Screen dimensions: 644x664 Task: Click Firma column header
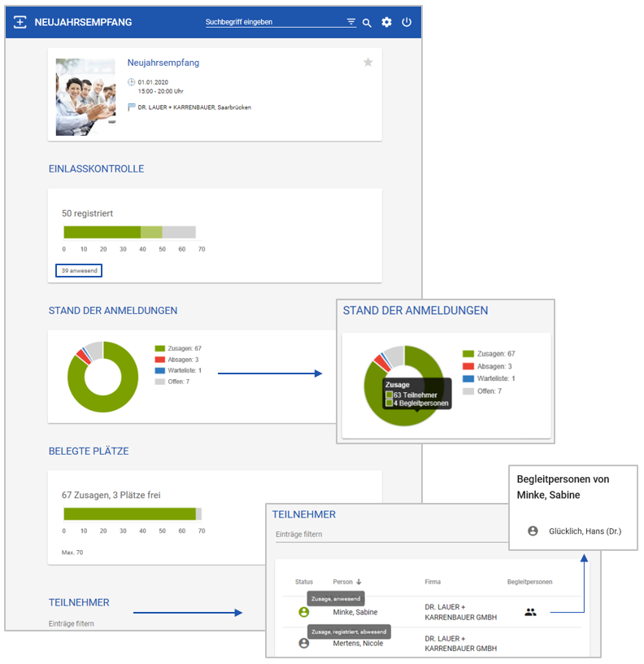(433, 582)
